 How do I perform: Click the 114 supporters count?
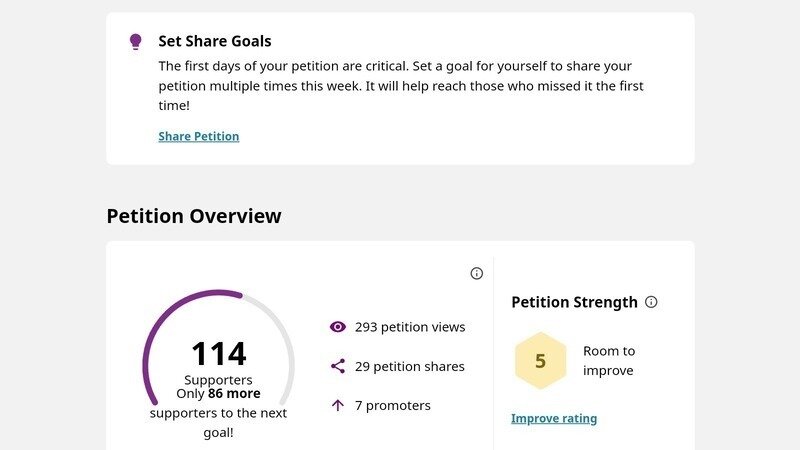pos(219,354)
